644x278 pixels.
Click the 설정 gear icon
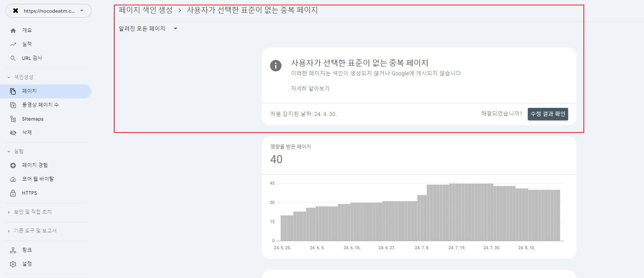pos(13,264)
